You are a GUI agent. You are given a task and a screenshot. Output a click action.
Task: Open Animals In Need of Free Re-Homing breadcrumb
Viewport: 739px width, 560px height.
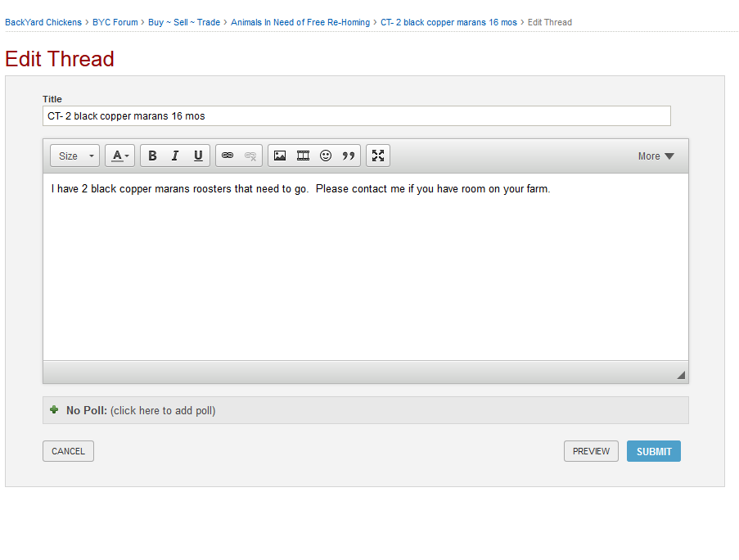[300, 22]
